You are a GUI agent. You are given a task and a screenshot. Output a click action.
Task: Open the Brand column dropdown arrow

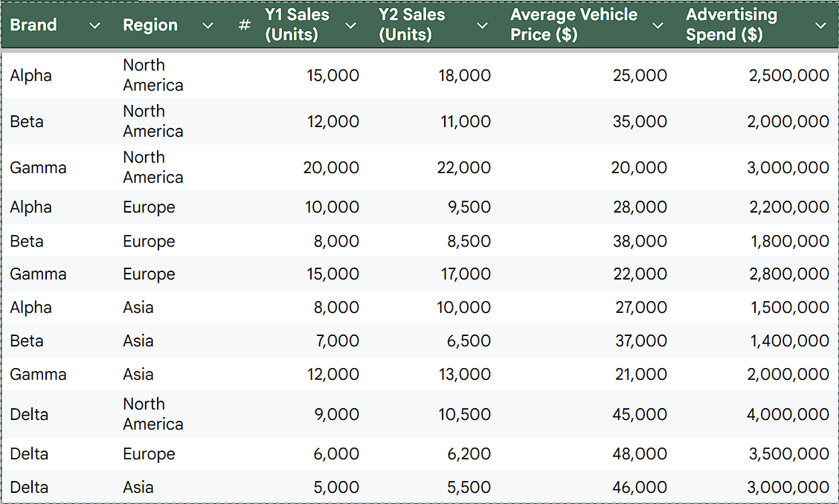(94, 25)
